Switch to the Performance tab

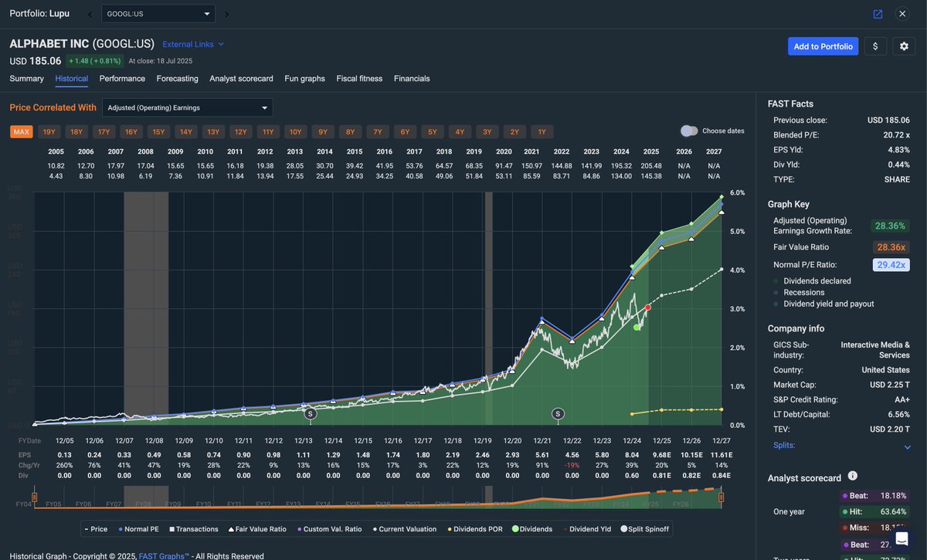pos(122,79)
